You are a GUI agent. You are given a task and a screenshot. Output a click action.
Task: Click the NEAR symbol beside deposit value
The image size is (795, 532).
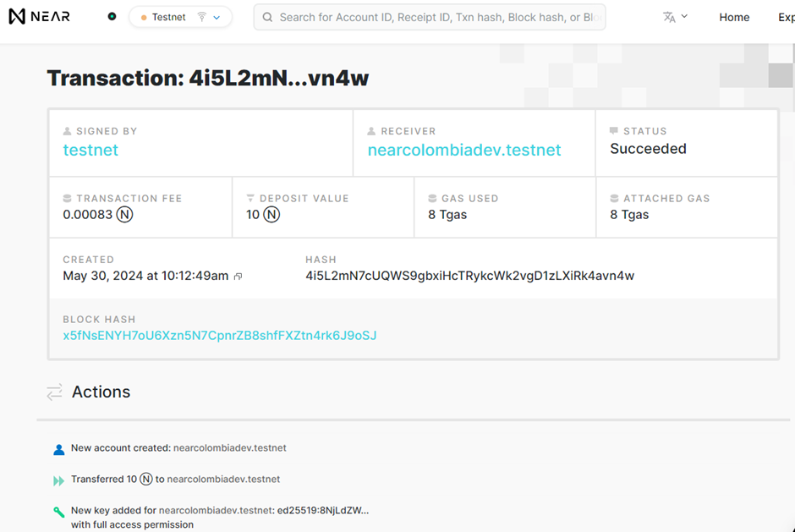[271, 215]
